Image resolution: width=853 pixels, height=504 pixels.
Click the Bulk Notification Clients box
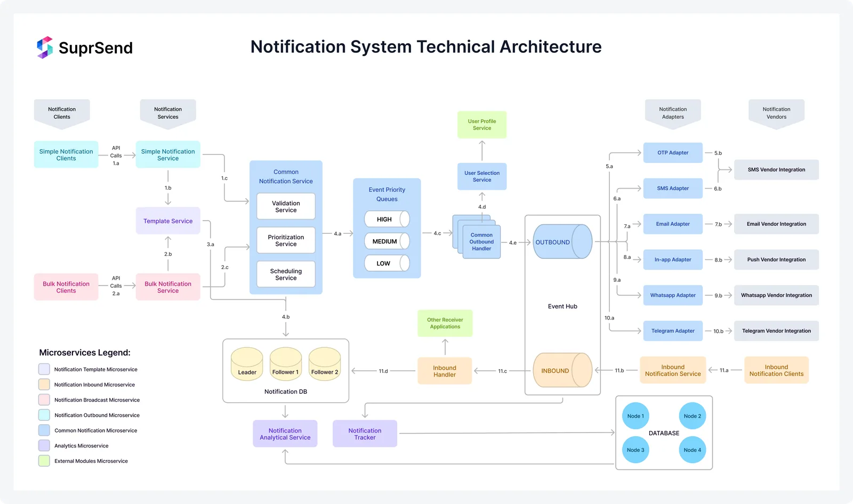[66, 287]
